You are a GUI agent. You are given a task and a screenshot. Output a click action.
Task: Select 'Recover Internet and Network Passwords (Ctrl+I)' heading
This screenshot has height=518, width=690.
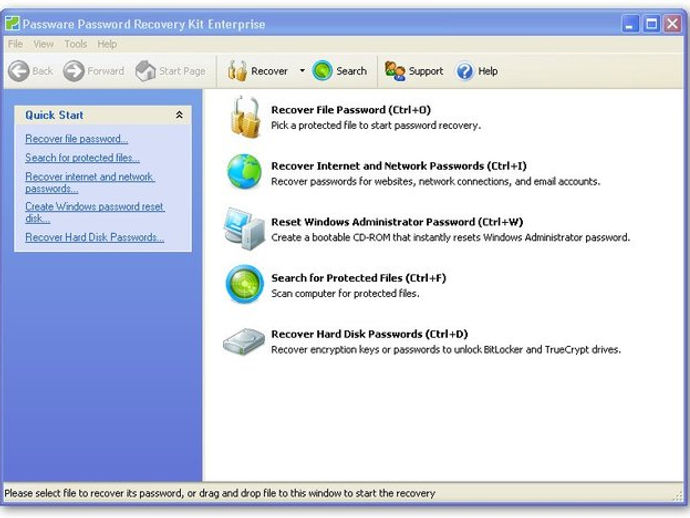pyautogui.click(x=399, y=166)
